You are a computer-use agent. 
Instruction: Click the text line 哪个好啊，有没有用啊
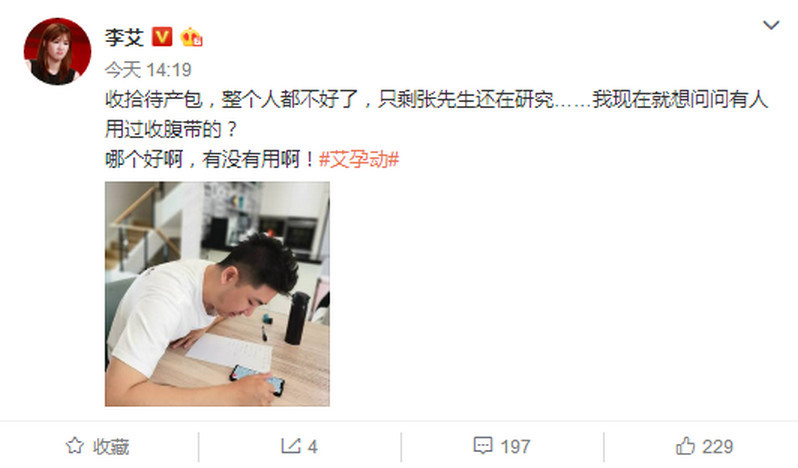(x=210, y=160)
